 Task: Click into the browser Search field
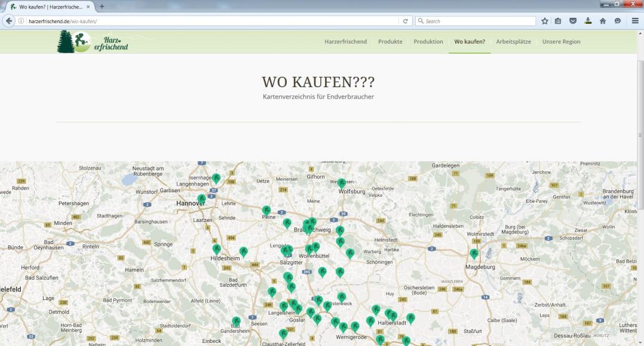tap(478, 21)
